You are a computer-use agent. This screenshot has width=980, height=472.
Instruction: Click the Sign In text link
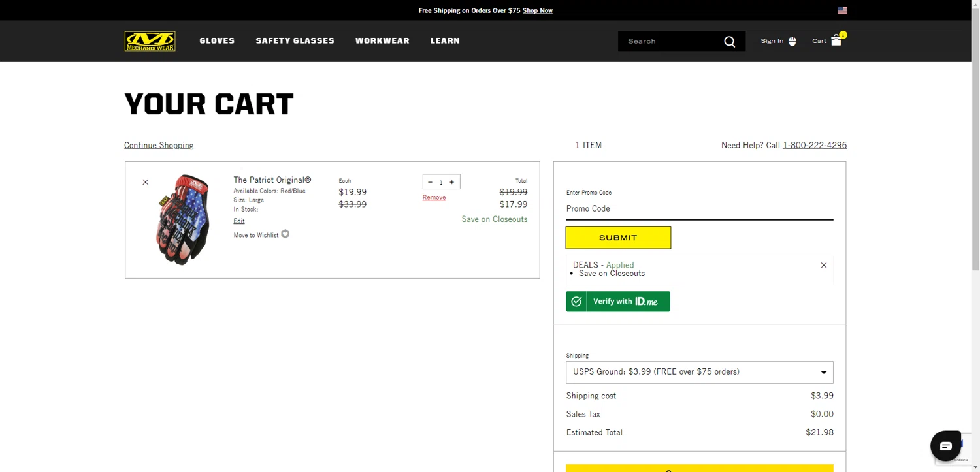tap(772, 41)
